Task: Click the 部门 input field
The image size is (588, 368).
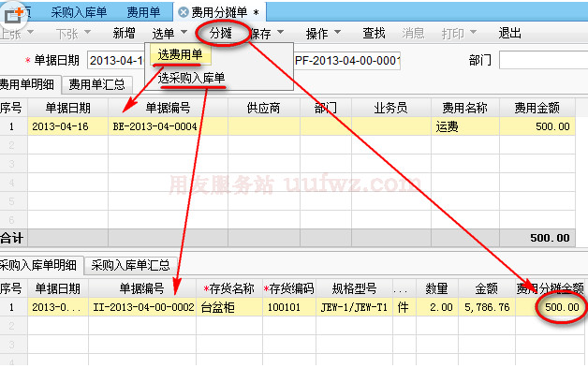Action: click(543, 60)
